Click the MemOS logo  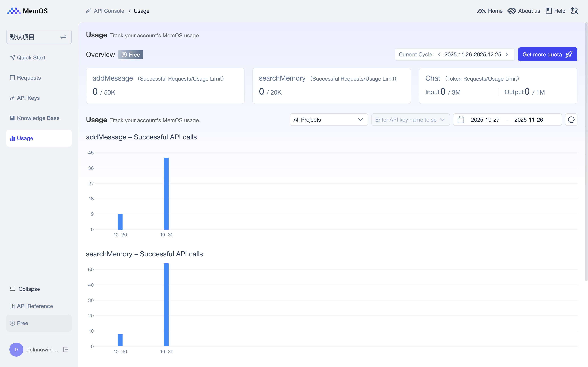tap(27, 11)
